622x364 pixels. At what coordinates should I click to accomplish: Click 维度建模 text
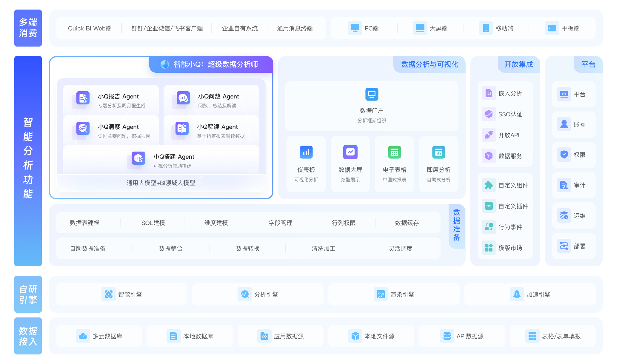pyautogui.click(x=216, y=223)
